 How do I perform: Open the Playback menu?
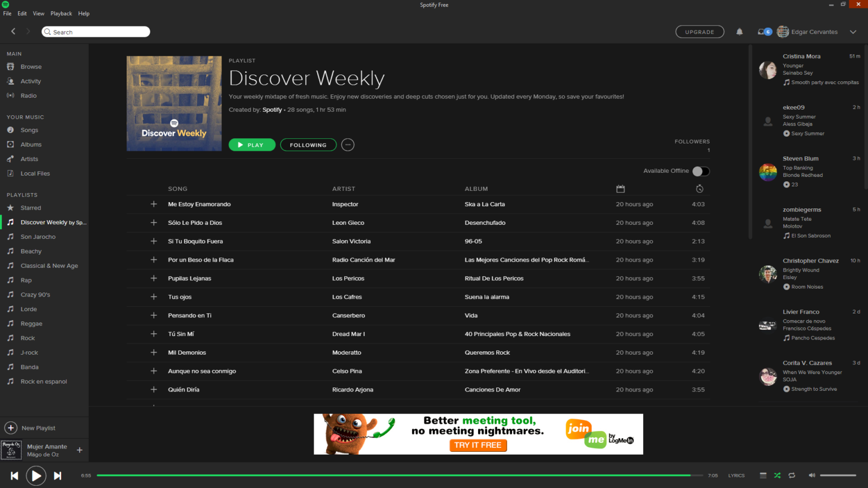60,14
